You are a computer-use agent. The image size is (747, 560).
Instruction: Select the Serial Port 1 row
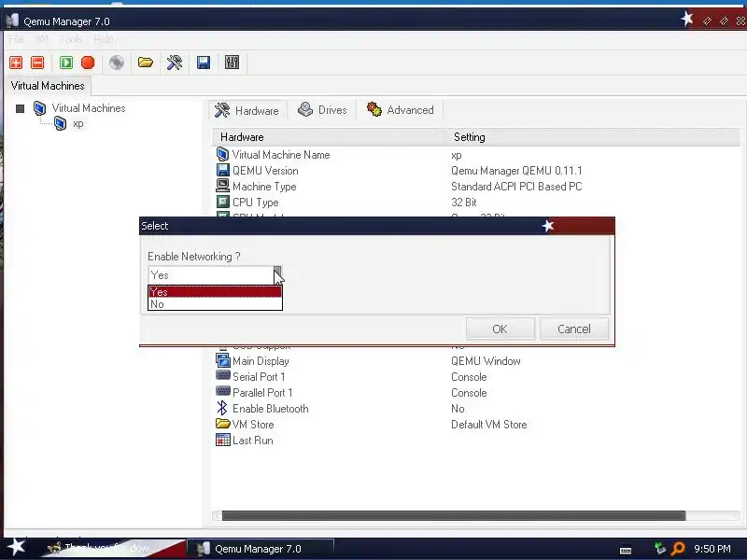pos(476,377)
